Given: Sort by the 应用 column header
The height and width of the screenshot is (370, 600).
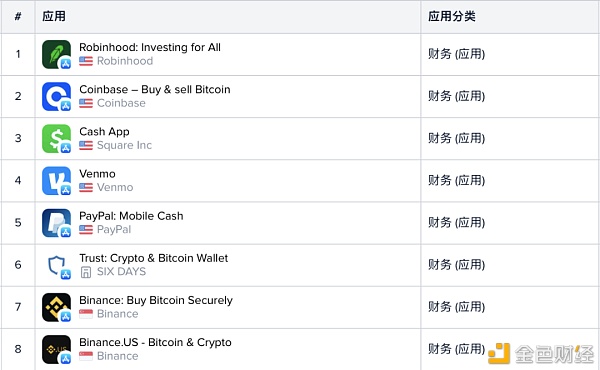Looking at the screenshot, I should tap(54, 16).
